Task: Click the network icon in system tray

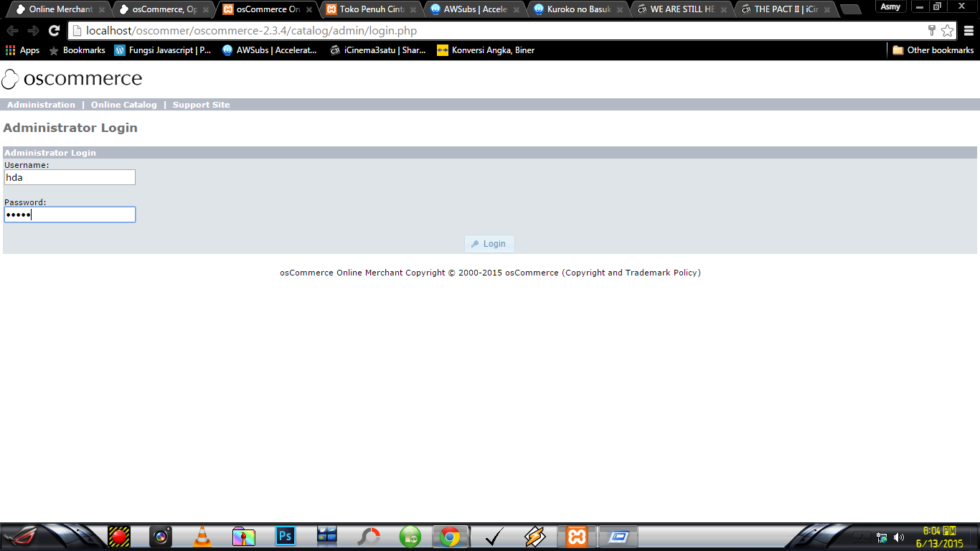Action: pos(882,537)
